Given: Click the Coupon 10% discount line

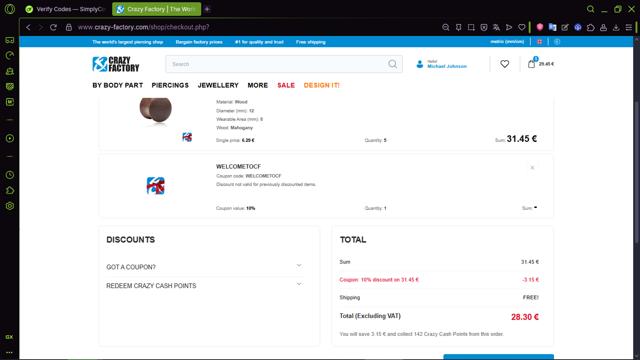Looking at the screenshot, I should (379, 280).
